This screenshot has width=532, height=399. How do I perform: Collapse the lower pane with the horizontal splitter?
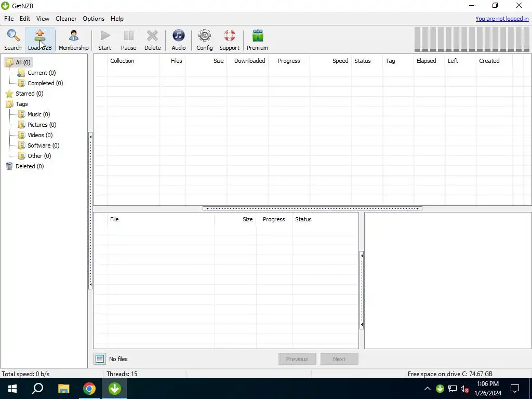click(312, 208)
